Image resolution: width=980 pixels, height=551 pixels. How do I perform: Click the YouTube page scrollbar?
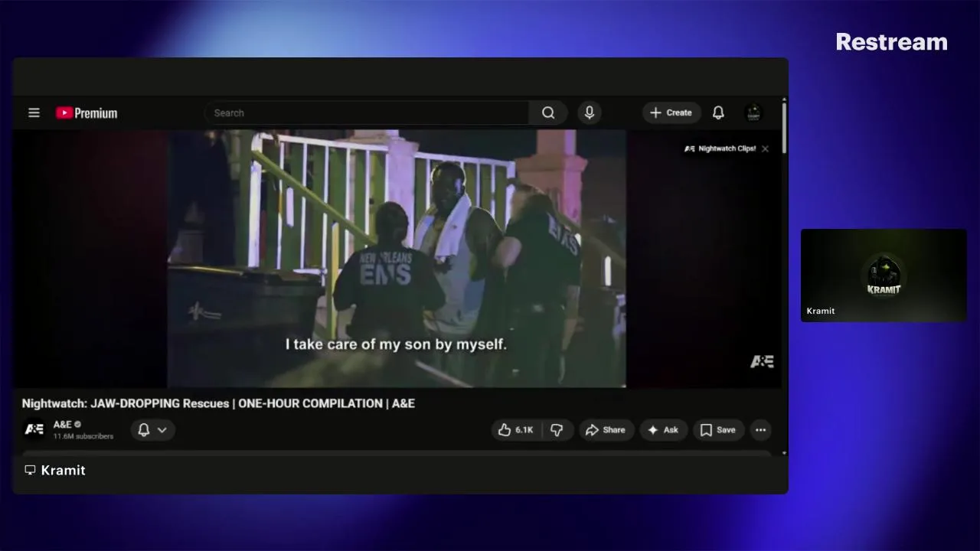click(x=784, y=127)
